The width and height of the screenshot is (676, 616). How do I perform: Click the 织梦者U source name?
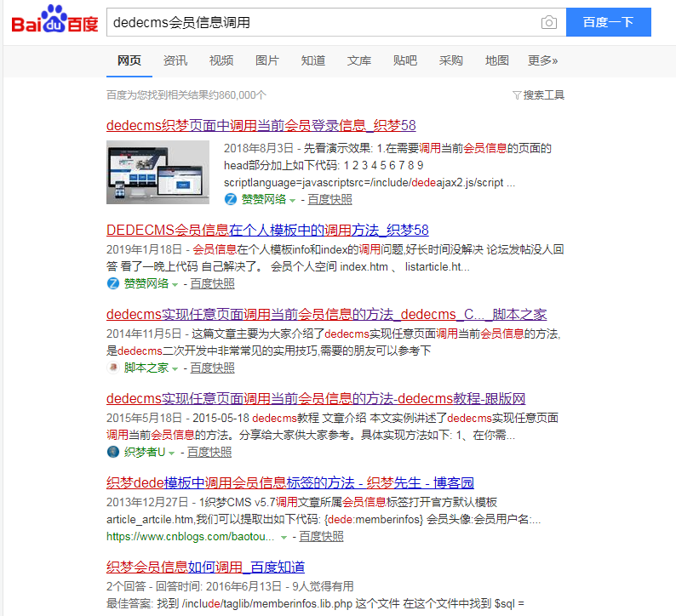(x=145, y=453)
